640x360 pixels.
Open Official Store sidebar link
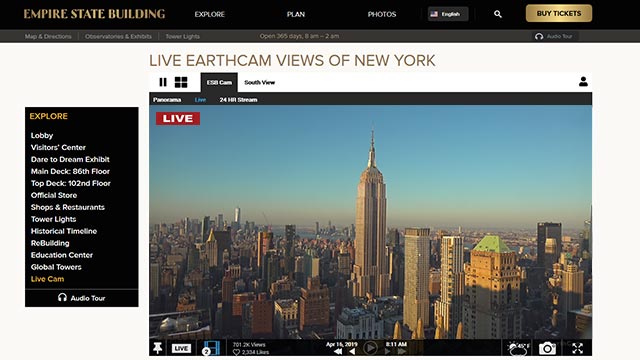pyautogui.click(x=53, y=195)
